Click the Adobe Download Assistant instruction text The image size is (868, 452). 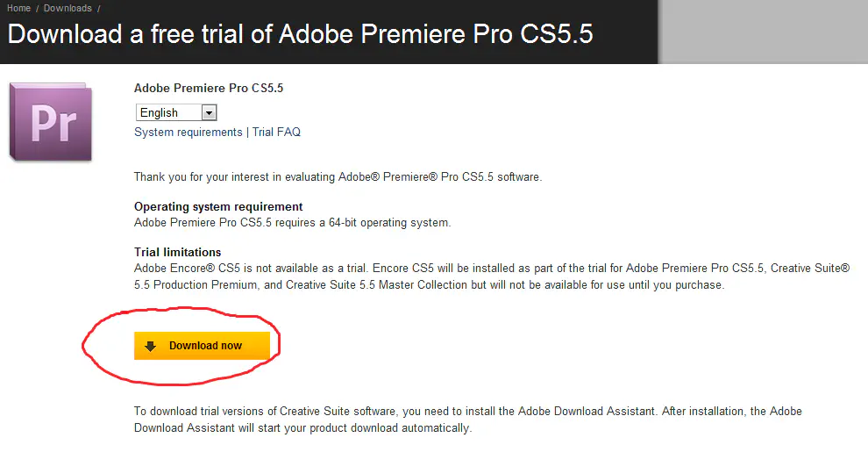click(467, 420)
